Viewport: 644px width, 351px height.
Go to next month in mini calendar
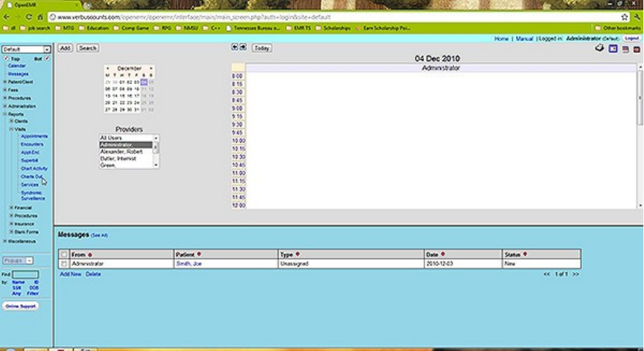pos(150,69)
